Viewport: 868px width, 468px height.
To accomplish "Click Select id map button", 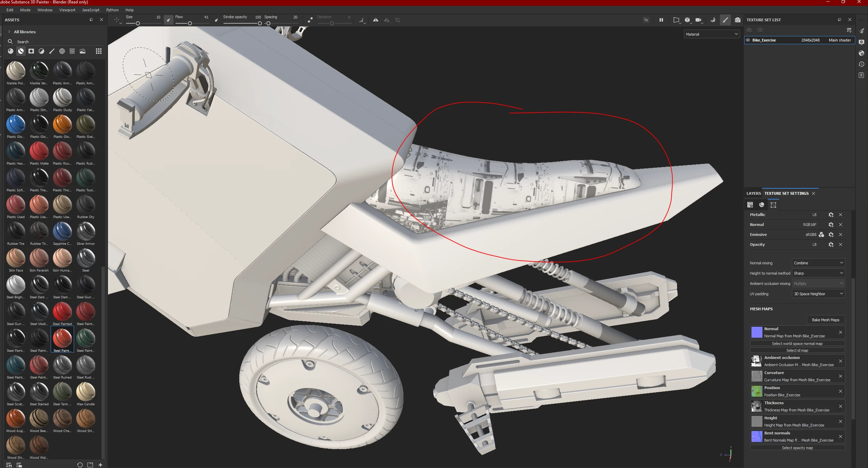I will [x=797, y=350].
